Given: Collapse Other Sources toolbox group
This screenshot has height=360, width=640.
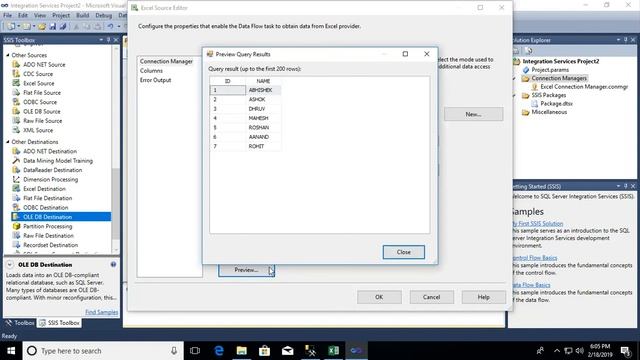Looking at the screenshot, I should point(8,55).
